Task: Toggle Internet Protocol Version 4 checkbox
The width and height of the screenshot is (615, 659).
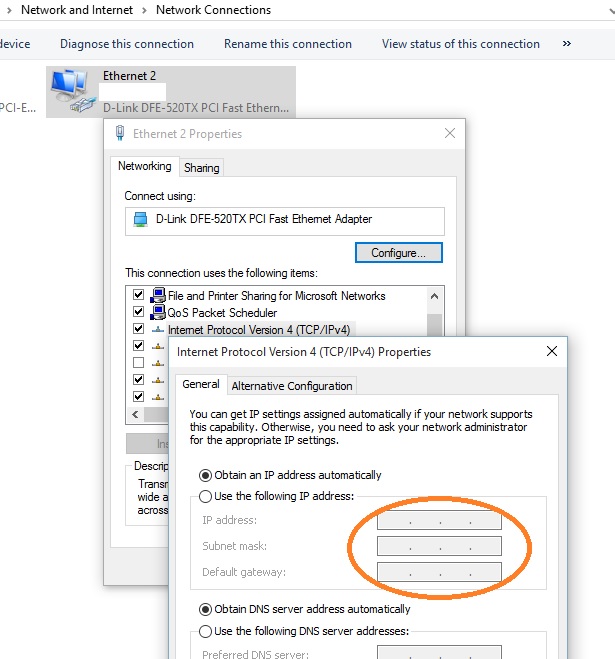Action: click(138, 328)
